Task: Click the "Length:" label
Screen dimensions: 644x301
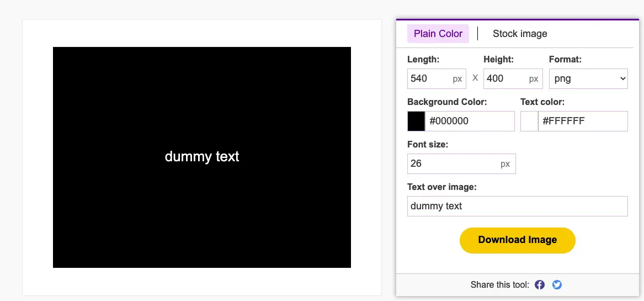Action: [x=423, y=60]
